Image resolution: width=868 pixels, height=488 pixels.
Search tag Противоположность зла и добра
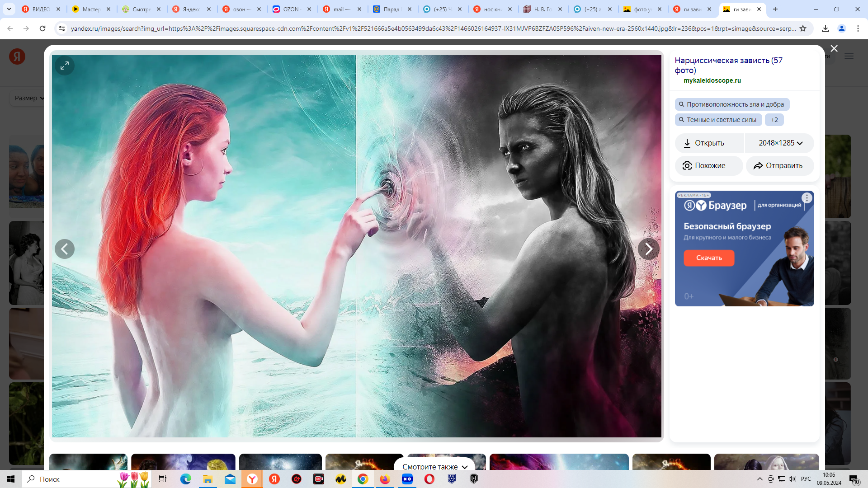pyautogui.click(x=732, y=104)
